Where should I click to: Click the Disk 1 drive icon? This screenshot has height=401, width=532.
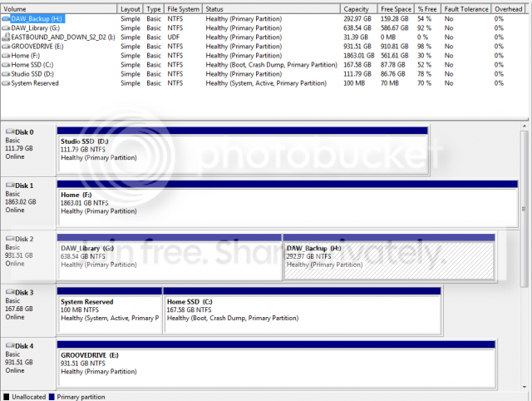[10, 185]
